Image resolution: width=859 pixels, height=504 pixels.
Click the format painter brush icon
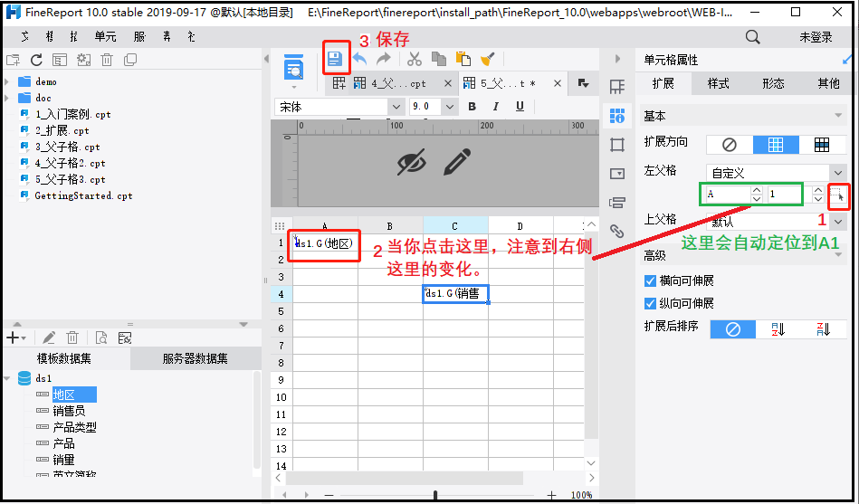[487, 59]
